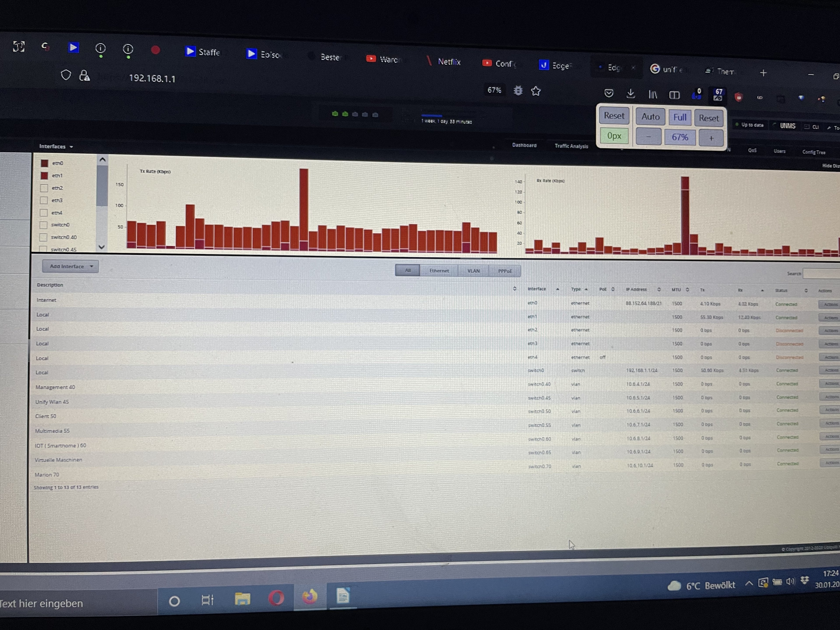The width and height of the screenshot is (840, 630).
Task: Enable the switch0 graph checkbox
Action: point(44,225)
